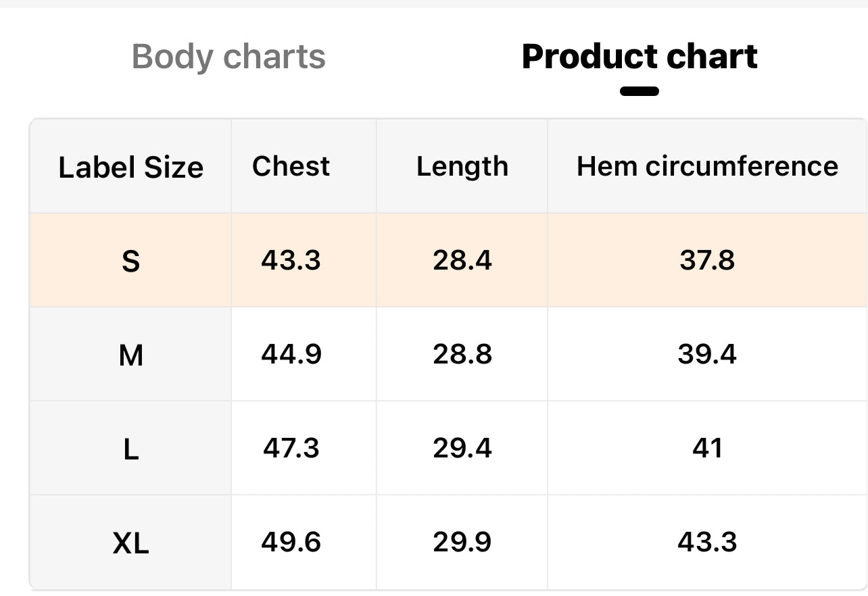Select the L size row label
The height and width of the screenshot is (596, 868).
point(130,449)
